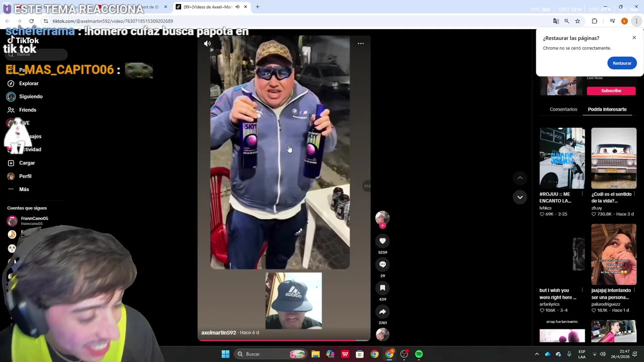
Task: Save the video with the bookmark icon
Action: pyautogui.click(x=382, y=288)
